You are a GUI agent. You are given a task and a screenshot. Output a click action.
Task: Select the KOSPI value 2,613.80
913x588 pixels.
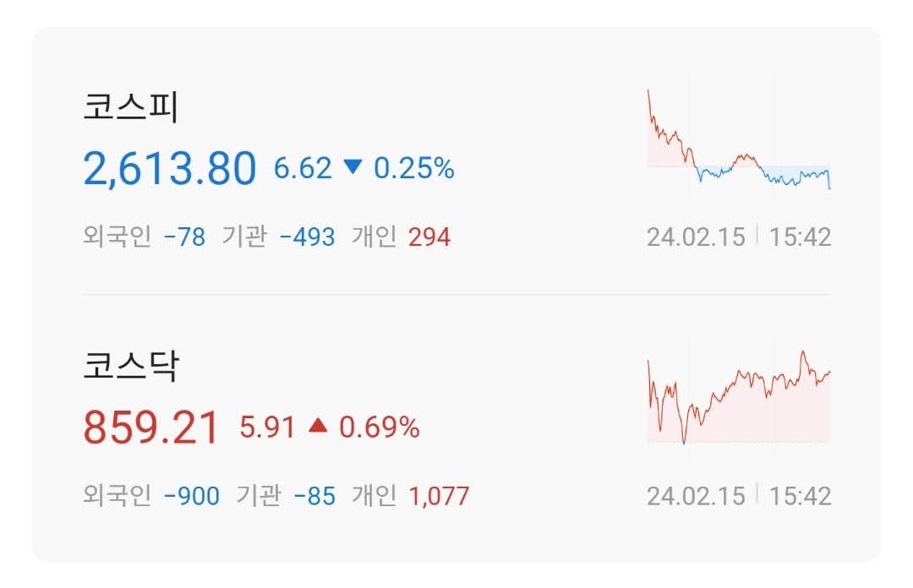[x=169, y=169]
